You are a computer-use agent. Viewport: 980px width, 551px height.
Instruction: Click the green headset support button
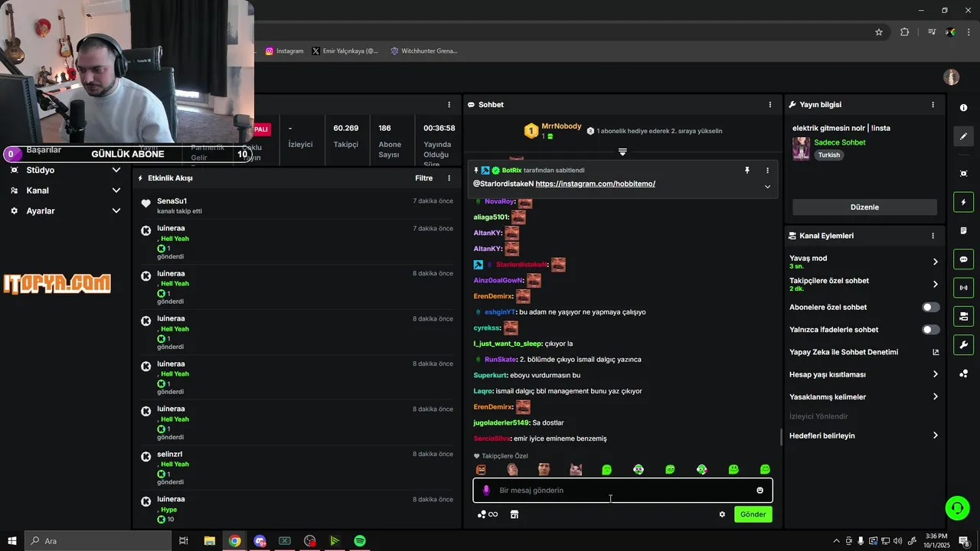(956, 507)
